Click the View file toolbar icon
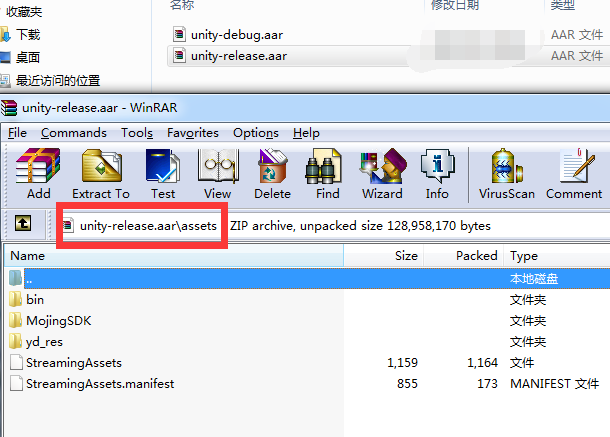 pyautogui.click(x=218, y=166)
